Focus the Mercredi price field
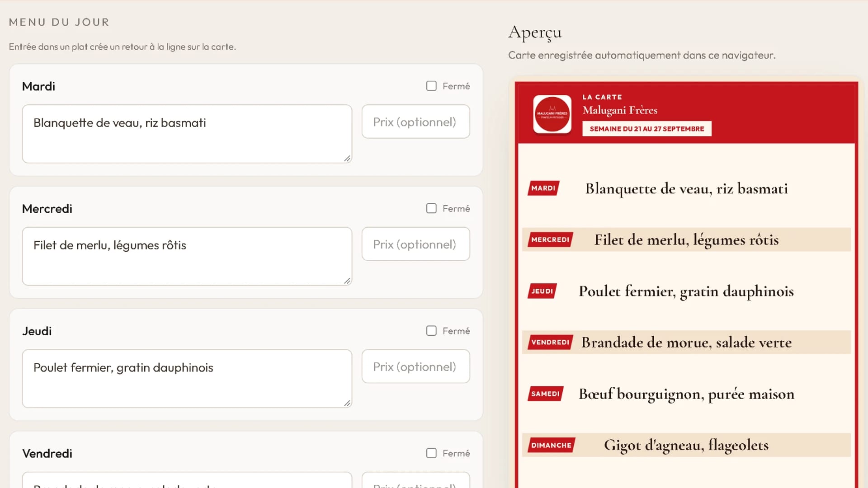 pyautogui.click(x=415, y=244)
